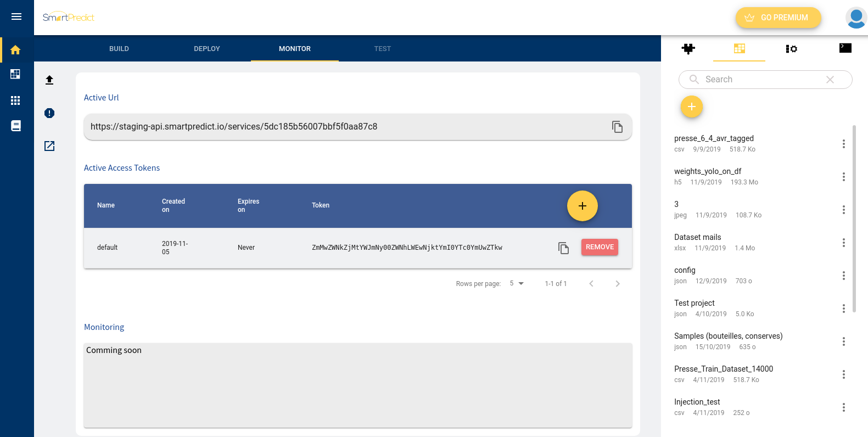This screenshot has width=868, height=437.
Task: Open options for Injection_test
Action: tap(843, 407)
